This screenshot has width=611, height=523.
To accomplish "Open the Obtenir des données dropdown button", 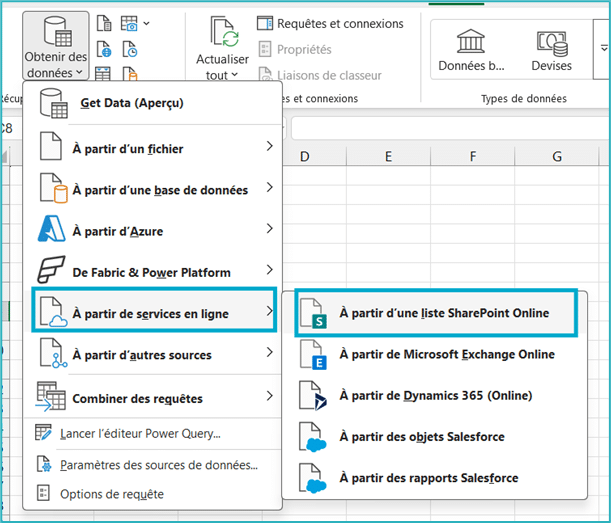I will pos(56,46).
